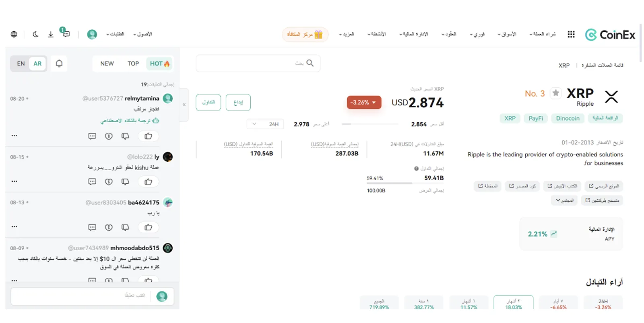644x323 pixels.
Task: Click the إيداع deposit button
Action: pyautogui.click(x=238, y=102)
